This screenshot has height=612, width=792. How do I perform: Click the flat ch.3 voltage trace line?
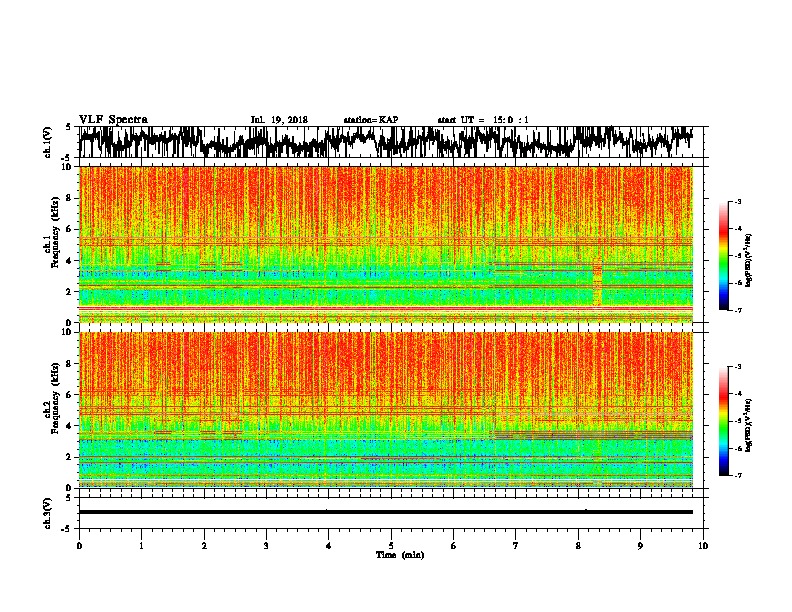click(386, 512)
